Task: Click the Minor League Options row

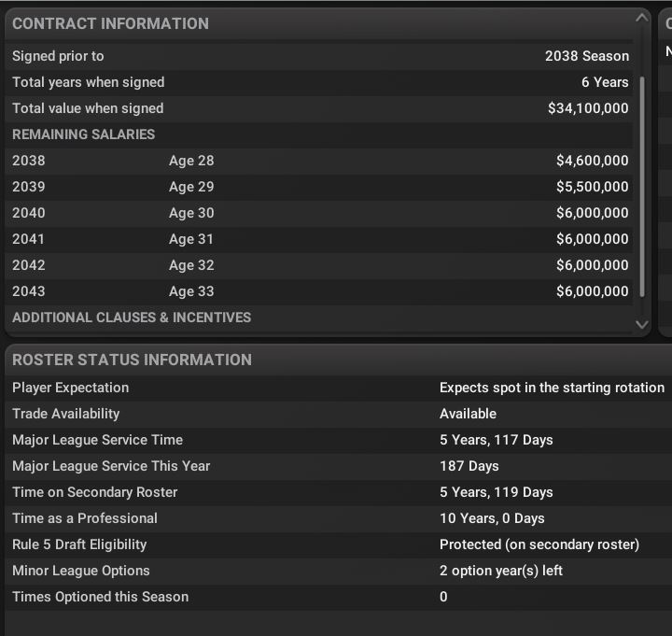Action: point(336,571)
